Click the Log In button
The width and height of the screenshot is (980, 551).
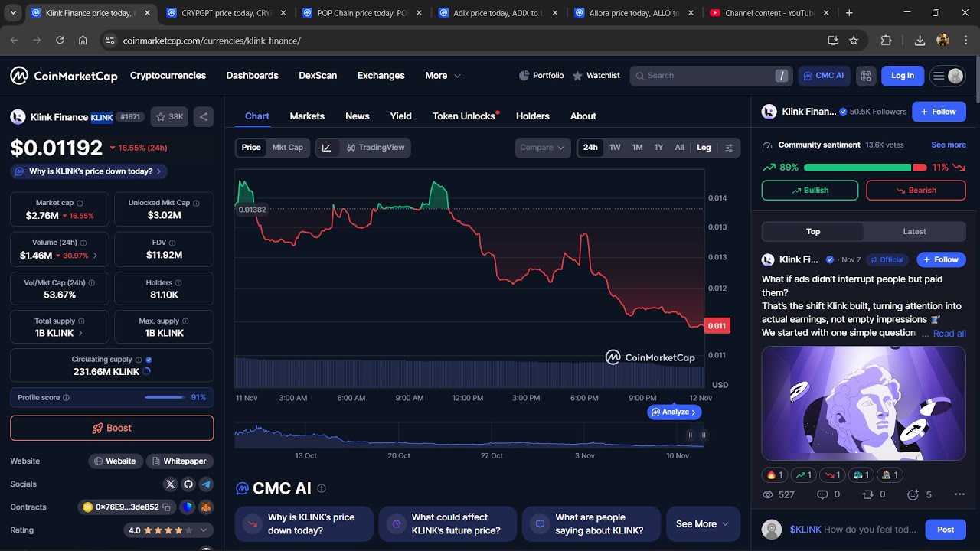tap(903, 76)
